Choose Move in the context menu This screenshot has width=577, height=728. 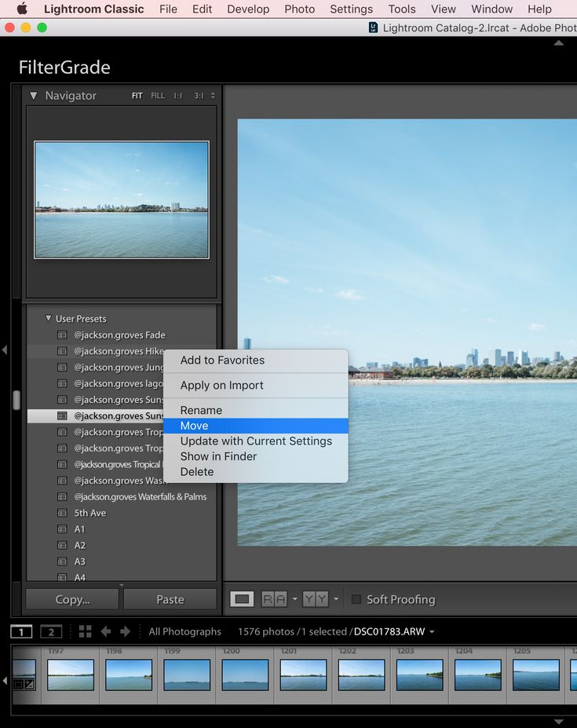[x=256, y=426]
